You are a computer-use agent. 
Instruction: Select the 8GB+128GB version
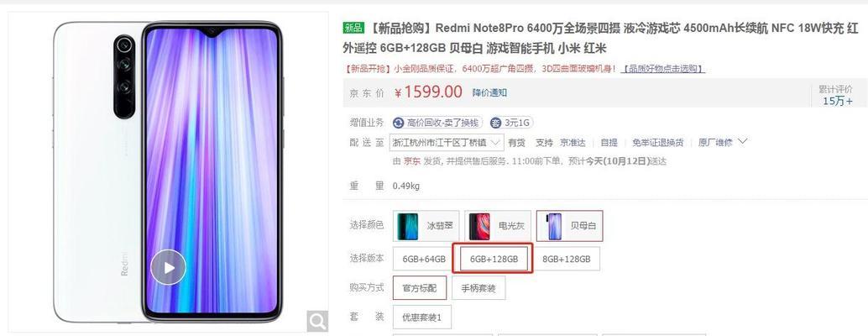coord(567,259)
